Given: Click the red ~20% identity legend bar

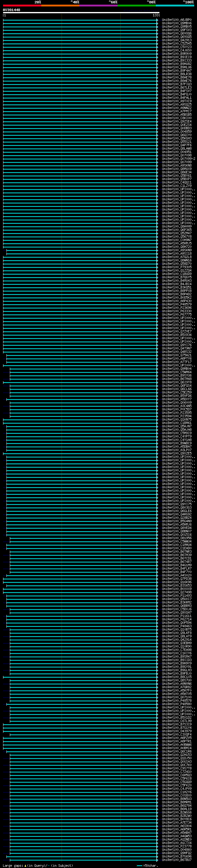Looking at the screenshot, I should 22,6.
